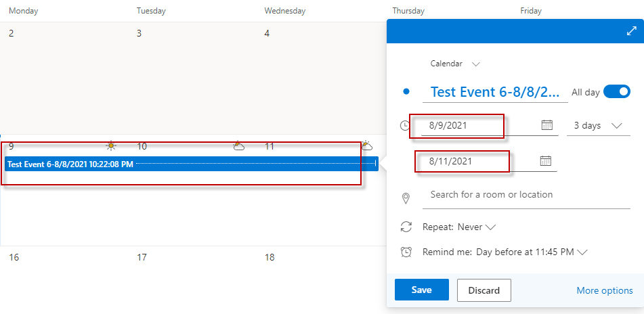Discard the event changes
The height and width of the screenshot is (314, 644).
pyautogui.click(x=484, y=290)
